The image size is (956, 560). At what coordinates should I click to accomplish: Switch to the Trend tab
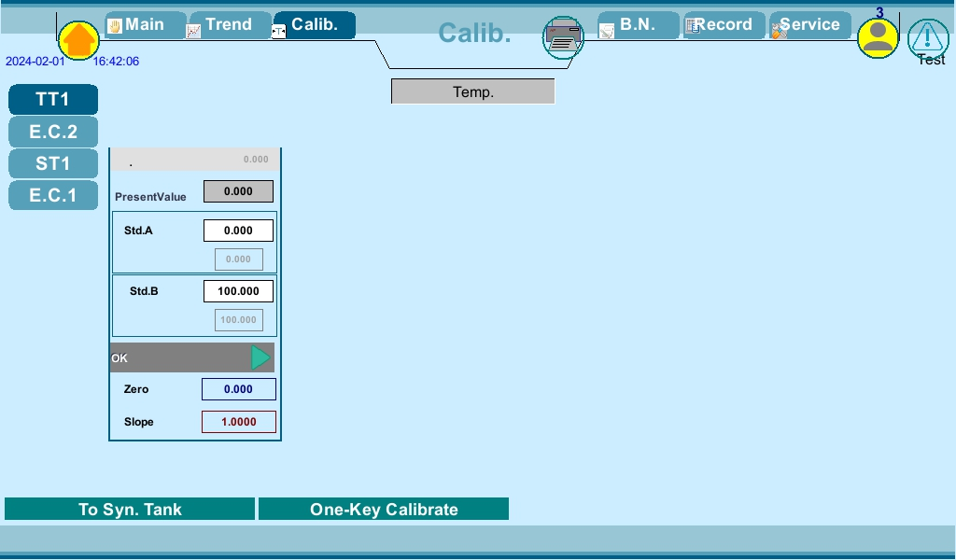229,25
